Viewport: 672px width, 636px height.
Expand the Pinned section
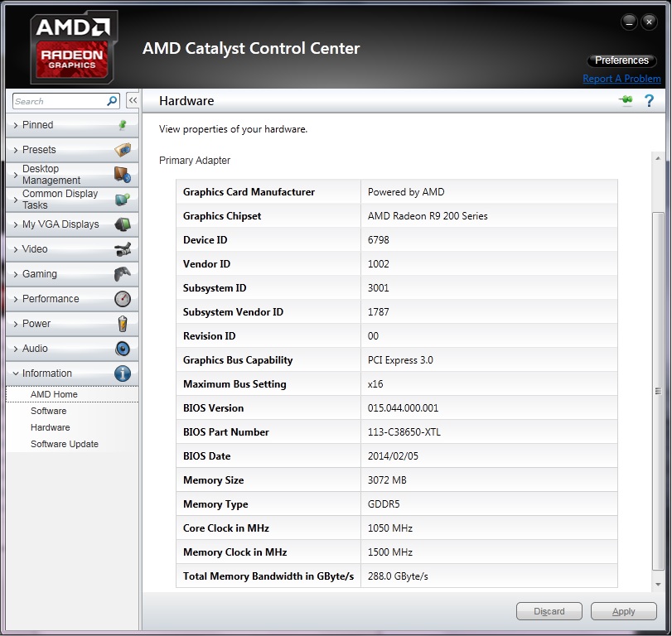(x=72, y=125)
